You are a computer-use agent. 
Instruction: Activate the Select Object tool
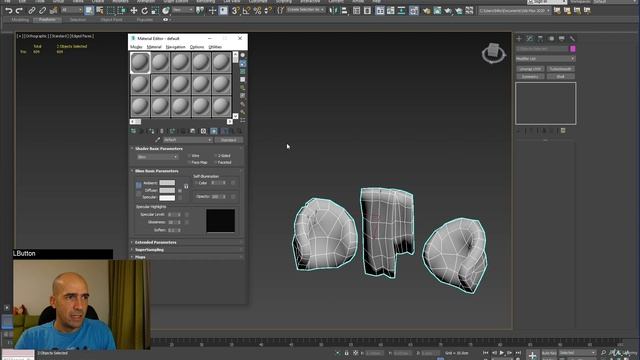point(89,11)
